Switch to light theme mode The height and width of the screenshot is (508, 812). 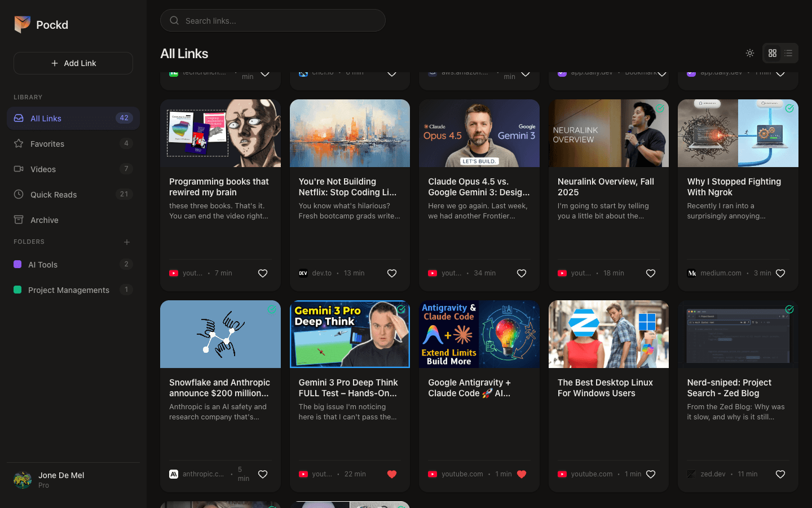click(x=750, y=53)
